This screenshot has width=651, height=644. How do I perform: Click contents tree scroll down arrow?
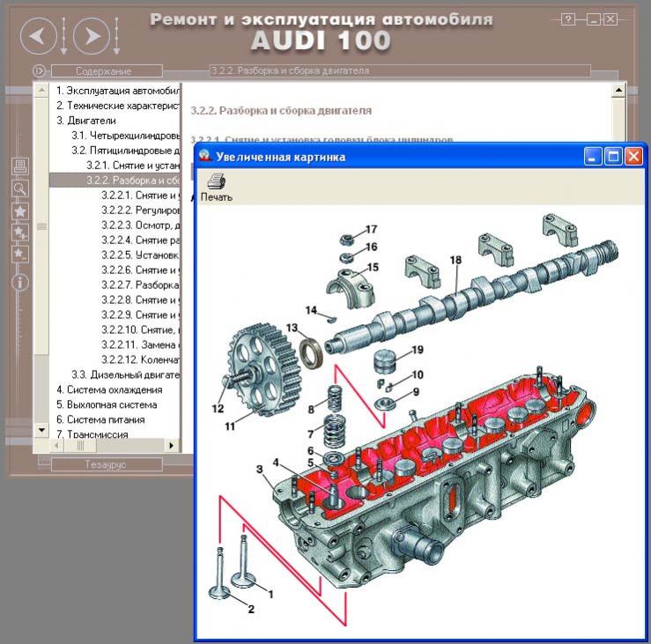click(41, 430)
